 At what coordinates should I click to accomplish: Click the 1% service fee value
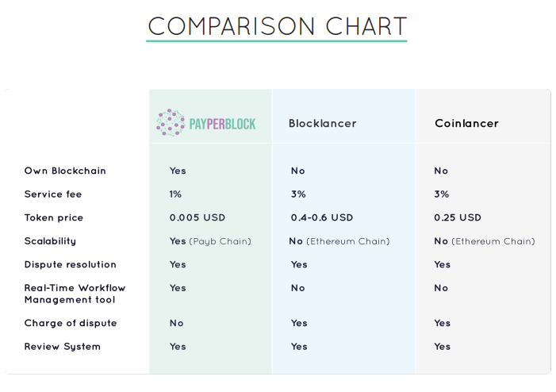pyautogui.click(x=175, y=194)
